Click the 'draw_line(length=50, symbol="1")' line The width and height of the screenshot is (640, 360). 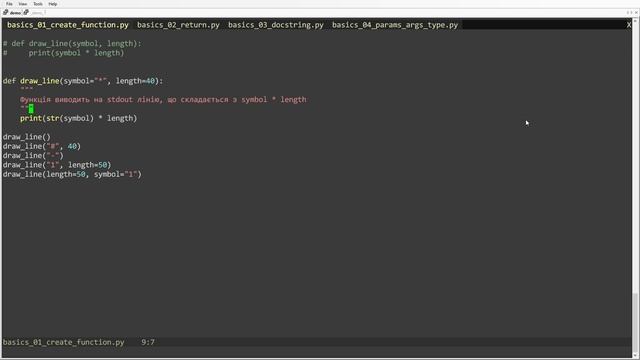pos(72,174)
